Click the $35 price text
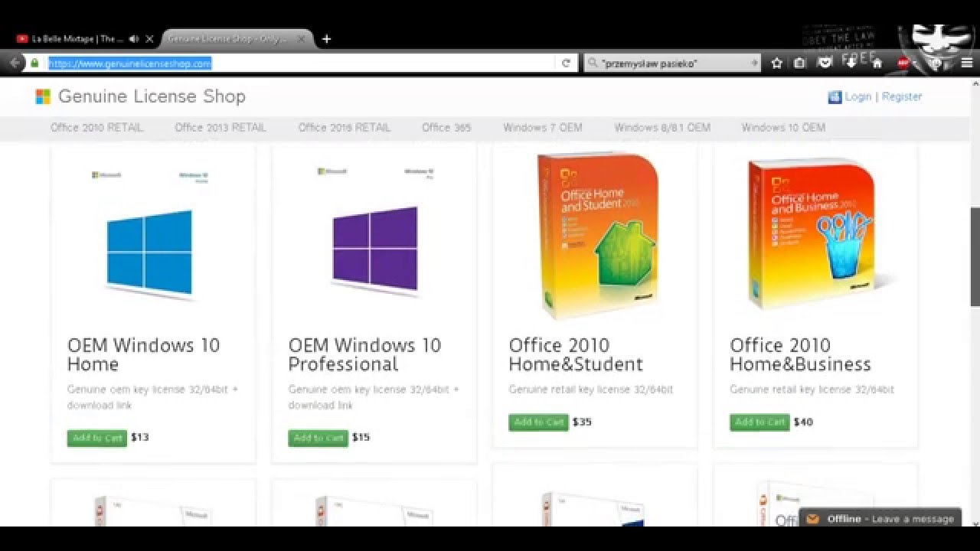Screen dimensions: 980x551 tap(582, 422)
